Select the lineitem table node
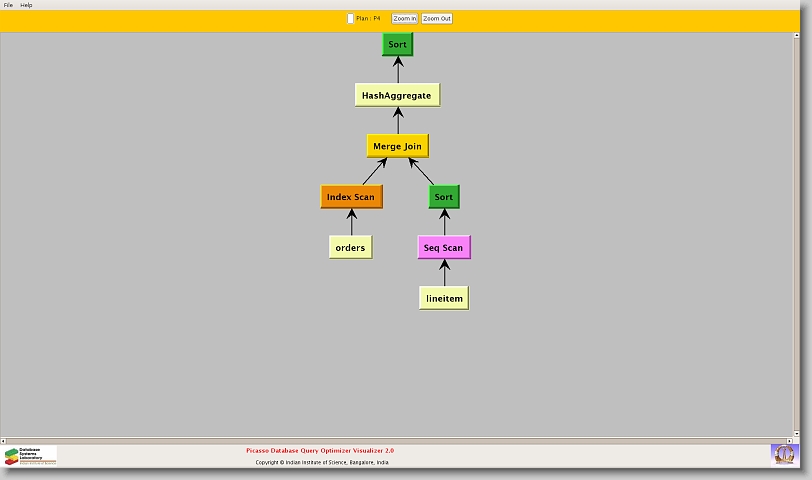 tap(444, 298)
